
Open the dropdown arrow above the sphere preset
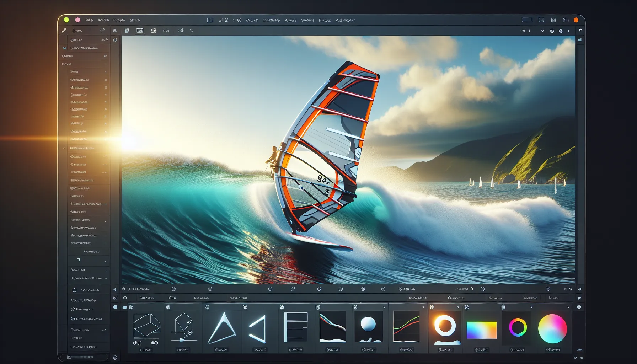click(384, 307)
